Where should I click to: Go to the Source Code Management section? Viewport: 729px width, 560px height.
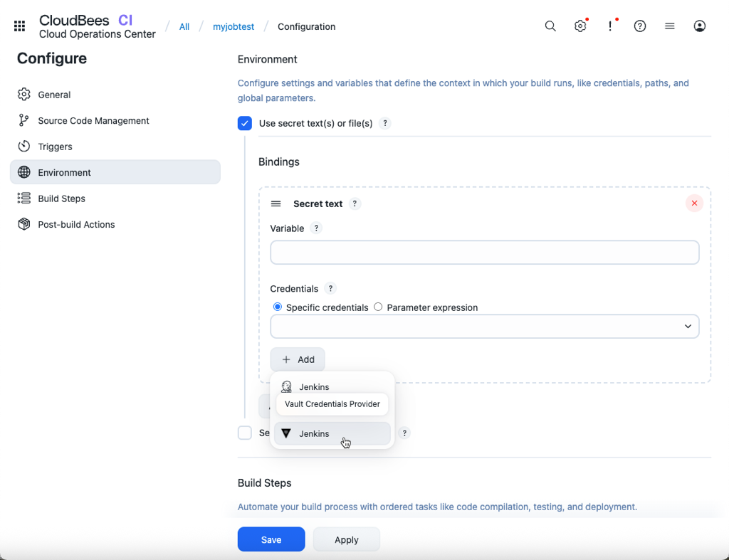tap(115, 120)
